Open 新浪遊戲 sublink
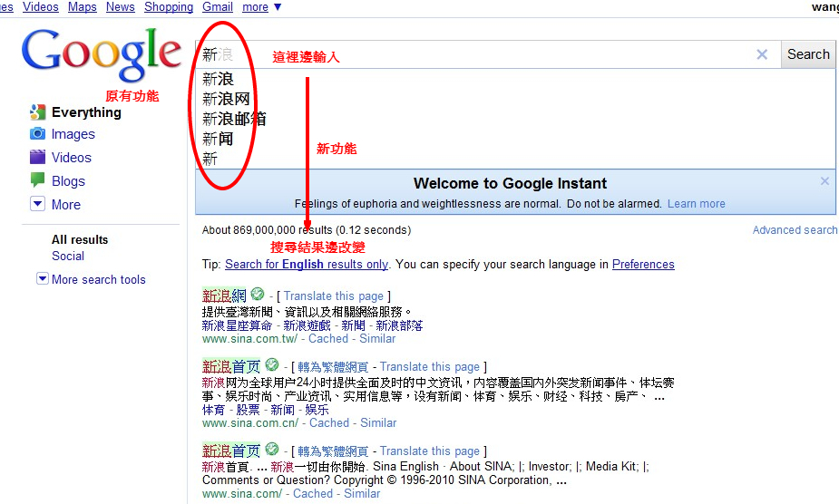The width and height of the screenshot is (839, 504). 307,325
